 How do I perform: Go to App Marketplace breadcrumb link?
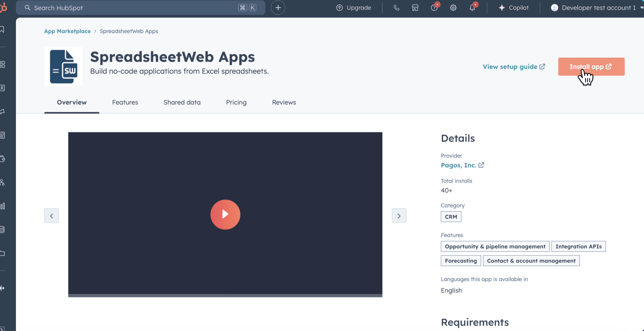(x=67, y=31)
